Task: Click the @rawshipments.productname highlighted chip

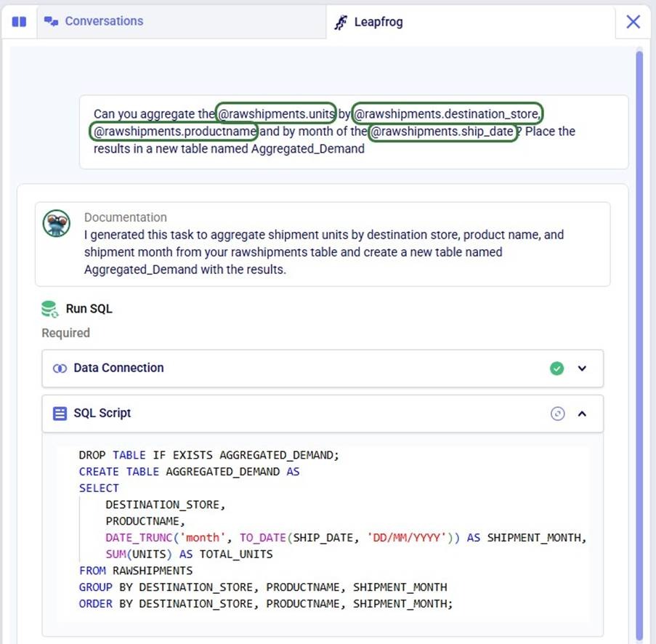Action: point(173,132)
